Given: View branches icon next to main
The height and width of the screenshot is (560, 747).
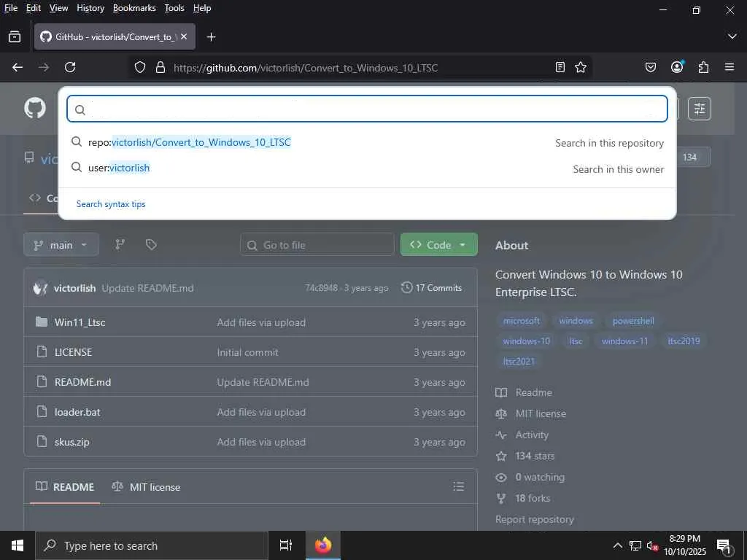Looking at the screenshot, I should click(x=120, y=245).
